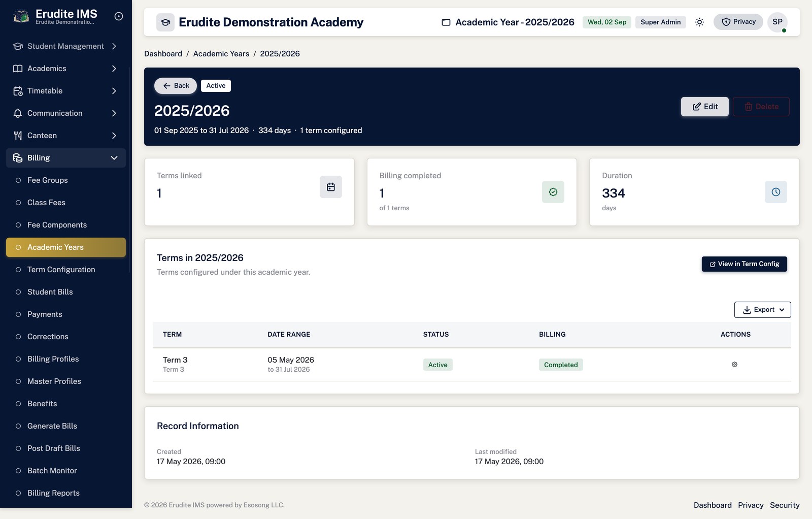Image resolution: width=812 pixels, height=519 pixels.
Task: Click the Terms linked calendar icon
Action: (331, 187)
